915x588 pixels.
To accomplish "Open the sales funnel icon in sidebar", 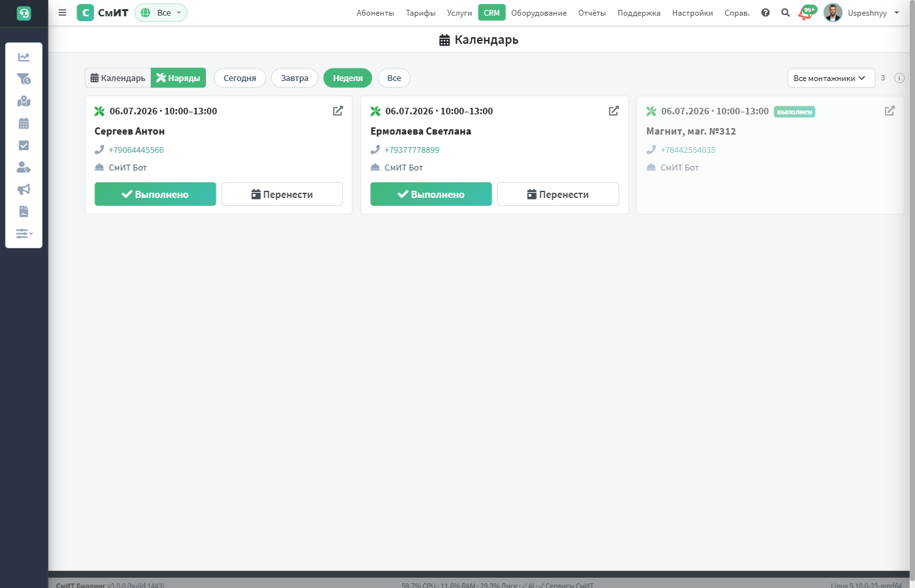I will click(24, 79).
